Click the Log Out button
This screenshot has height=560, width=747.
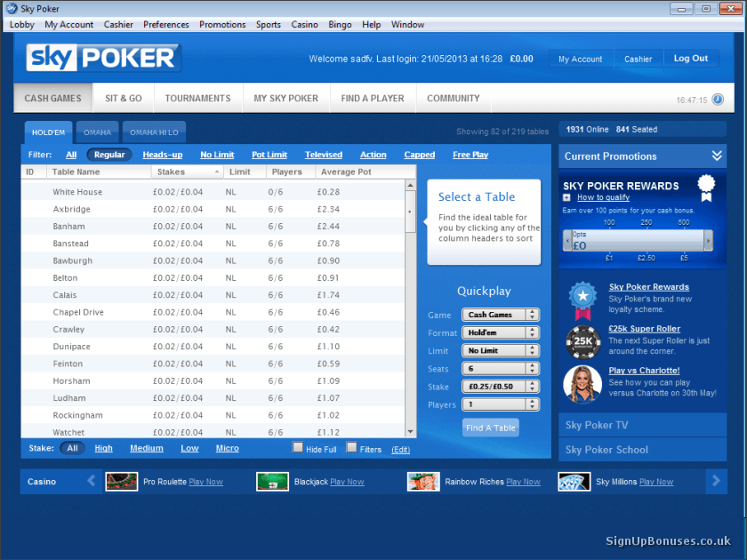pyautogui.click(x=691, y=59)
